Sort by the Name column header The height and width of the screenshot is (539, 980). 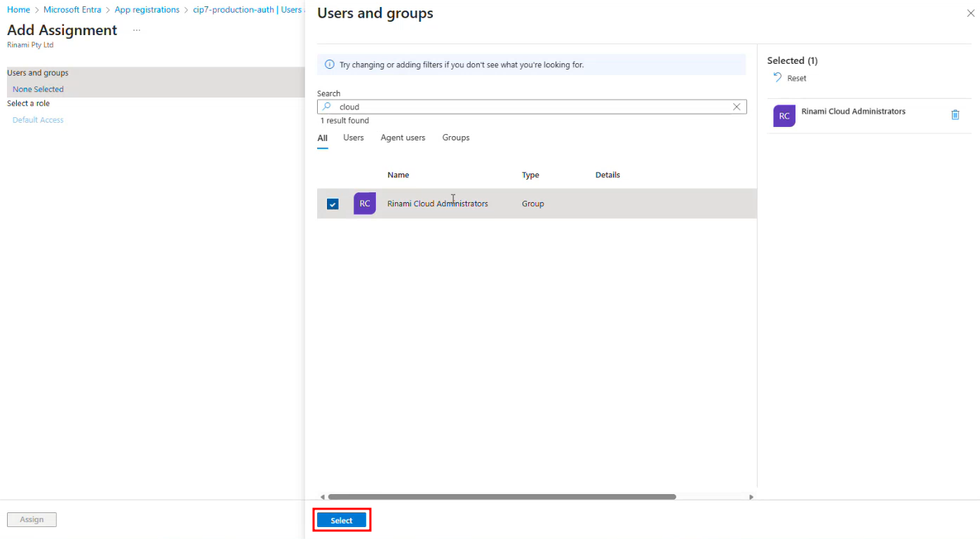coord(398,175)
